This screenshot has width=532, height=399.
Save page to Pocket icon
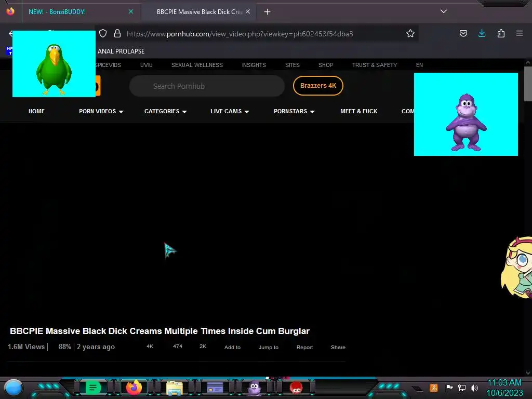463,33
